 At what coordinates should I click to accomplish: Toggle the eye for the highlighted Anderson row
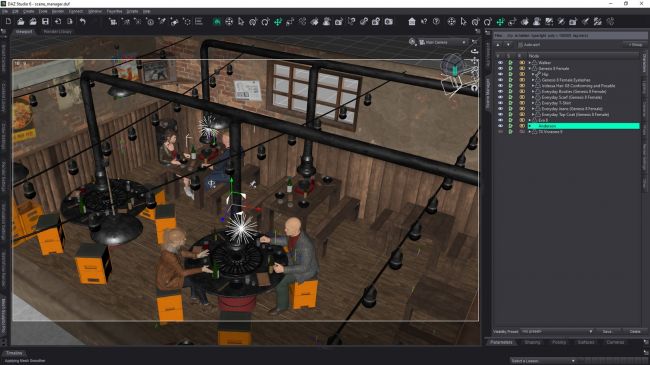(500, 126)
